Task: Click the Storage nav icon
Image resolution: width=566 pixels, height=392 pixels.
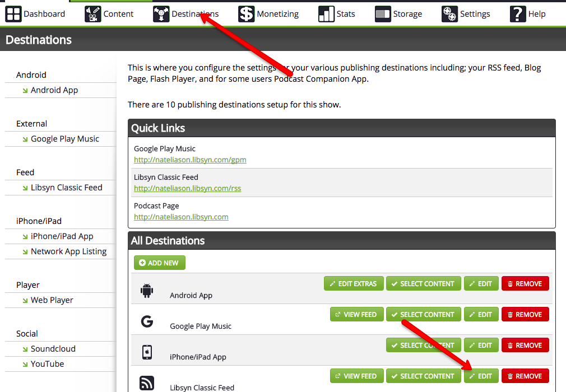Action: click(x=383, y=14)
